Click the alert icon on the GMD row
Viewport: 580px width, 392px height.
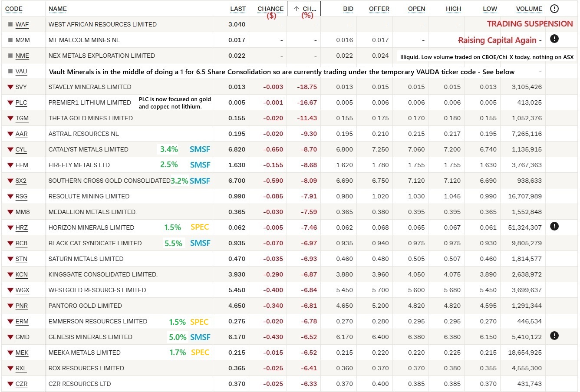[x=554, y=336]
